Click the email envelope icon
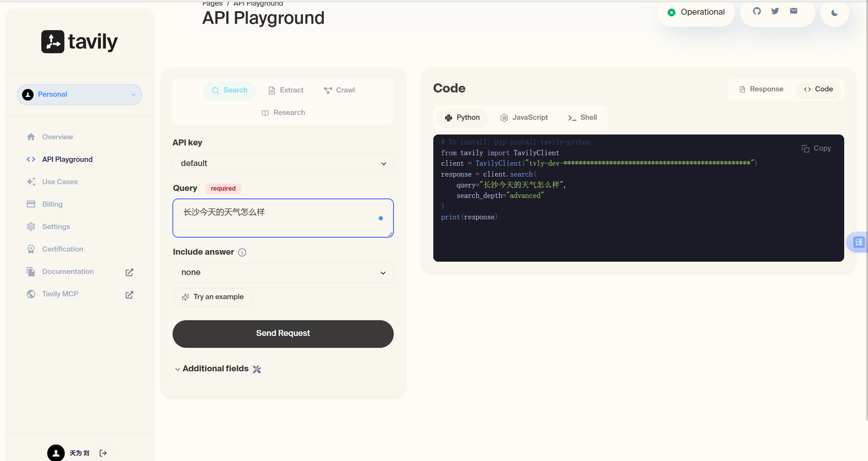 click(x=793, y=11)
